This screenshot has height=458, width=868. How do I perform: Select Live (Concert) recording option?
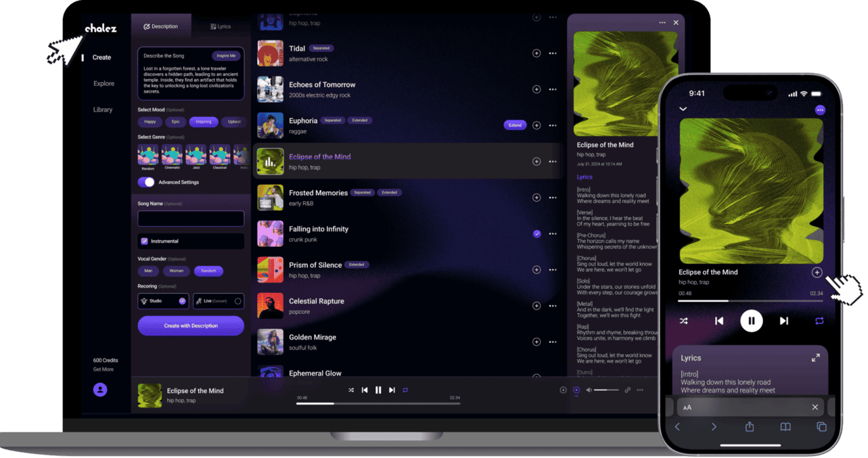[x=218, y=301]
